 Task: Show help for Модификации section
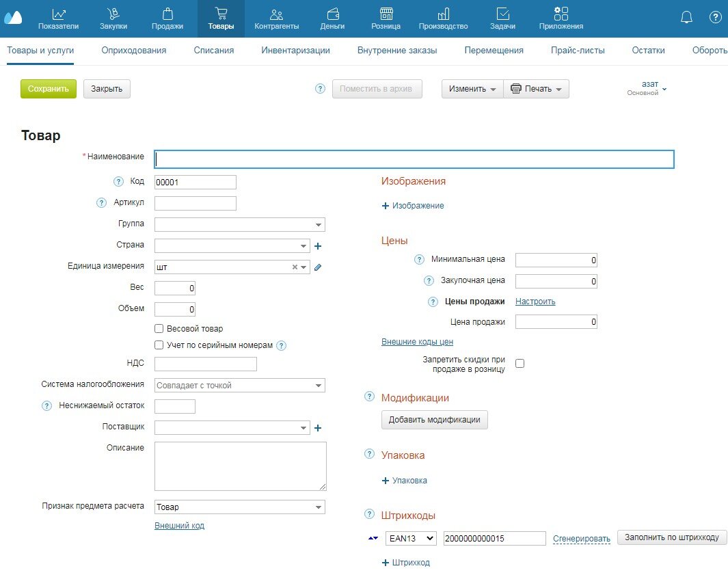pos(370,396)
